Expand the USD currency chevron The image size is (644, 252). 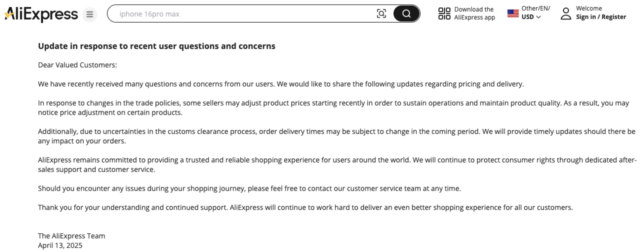539,17
